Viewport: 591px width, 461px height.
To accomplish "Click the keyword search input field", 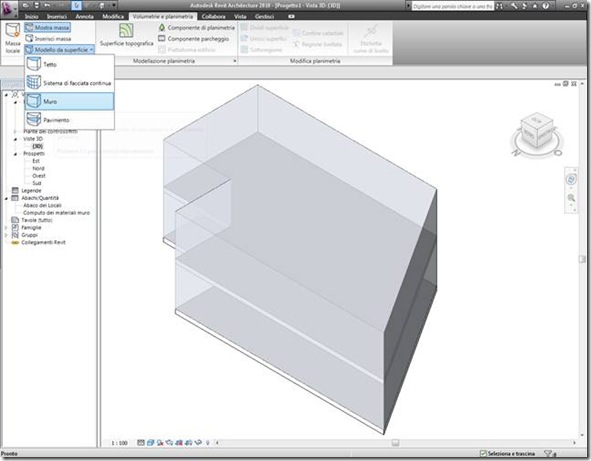I will pyautogui.click(x=452, y=6).
